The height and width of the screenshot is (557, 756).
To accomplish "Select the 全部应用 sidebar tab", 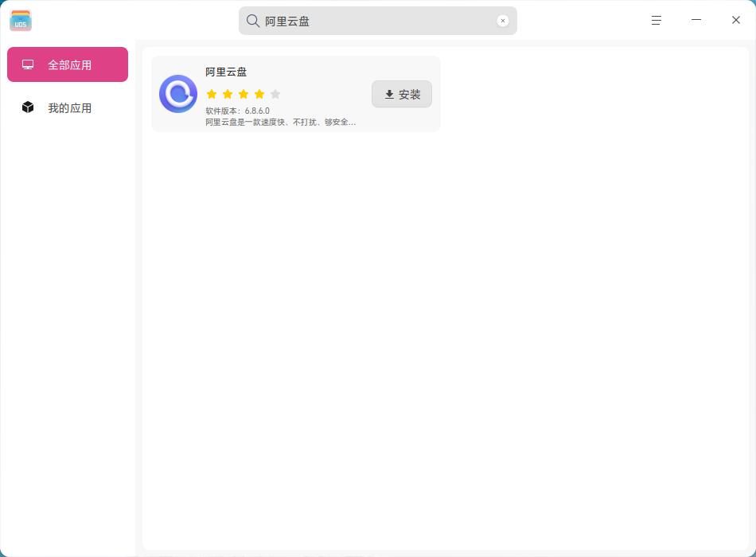I will (68, 64).
